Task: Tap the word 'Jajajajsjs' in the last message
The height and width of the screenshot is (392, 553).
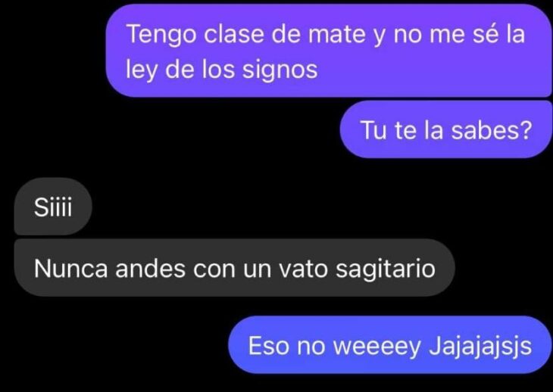Action: [480, 347]
